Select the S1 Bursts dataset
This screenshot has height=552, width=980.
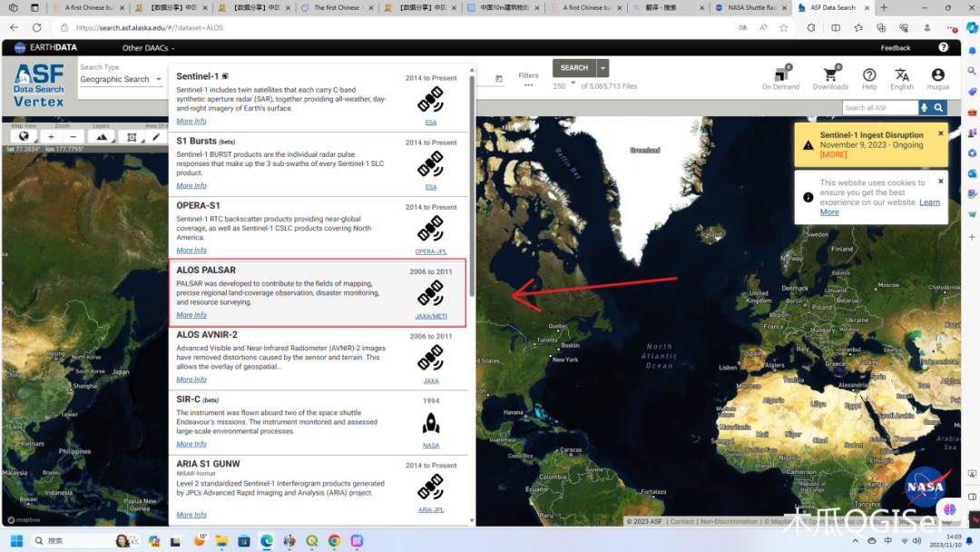pyautogui.click(x=318, y=163)
